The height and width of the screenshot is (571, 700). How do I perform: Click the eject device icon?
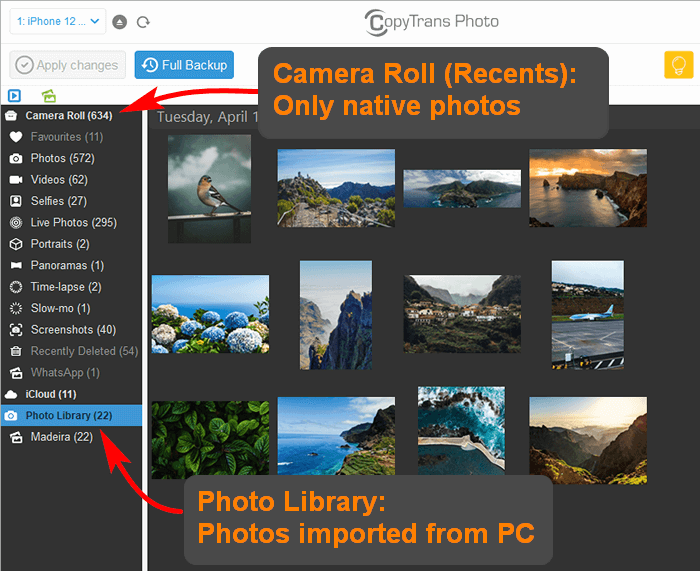[119, 22]
